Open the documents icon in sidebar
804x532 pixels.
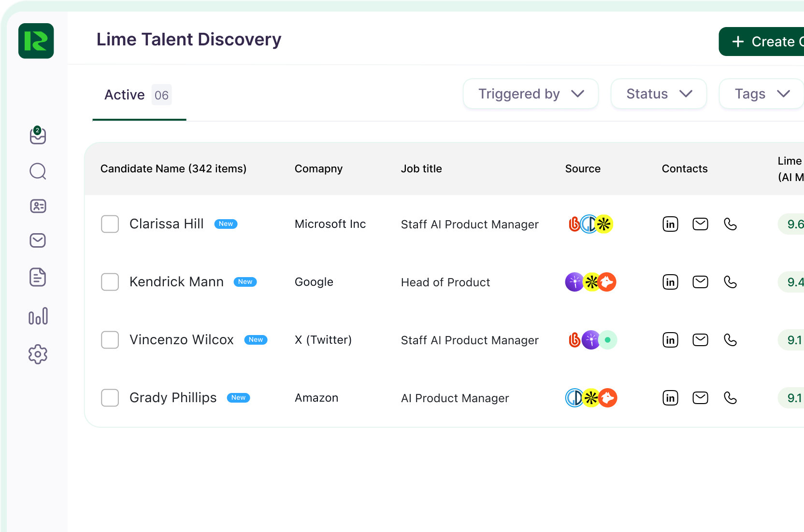coord(38,277)
